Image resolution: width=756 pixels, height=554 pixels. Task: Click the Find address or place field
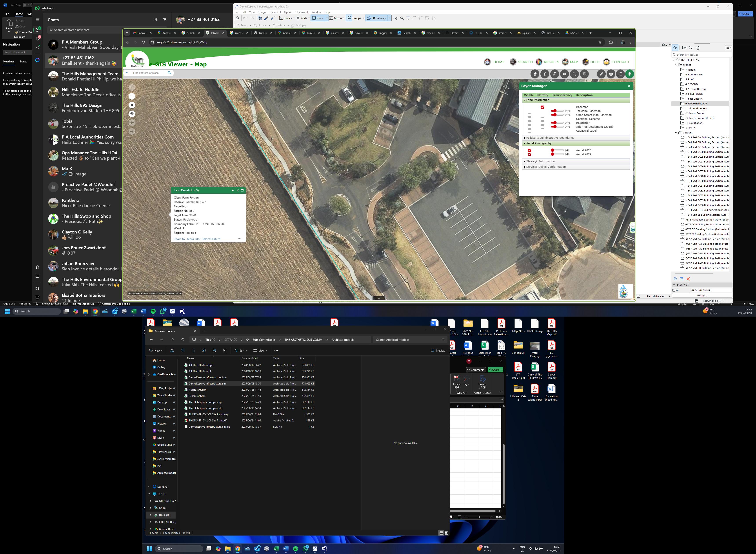coord(146,73)
